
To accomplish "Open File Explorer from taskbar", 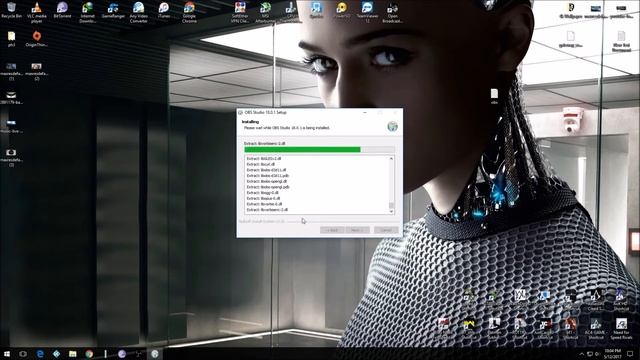I will pyautogui.click(x=73, y=354).
